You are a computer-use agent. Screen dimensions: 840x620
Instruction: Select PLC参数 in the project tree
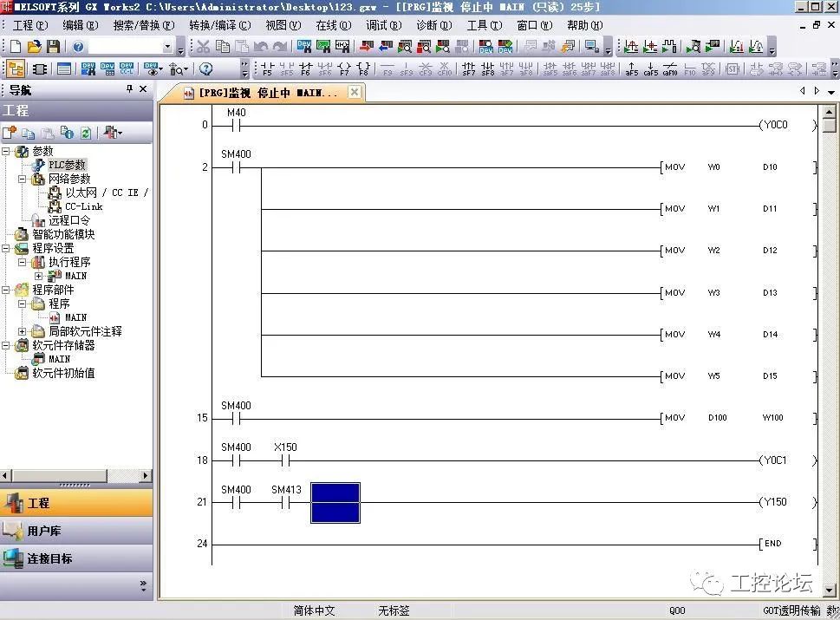pos(67,165)
